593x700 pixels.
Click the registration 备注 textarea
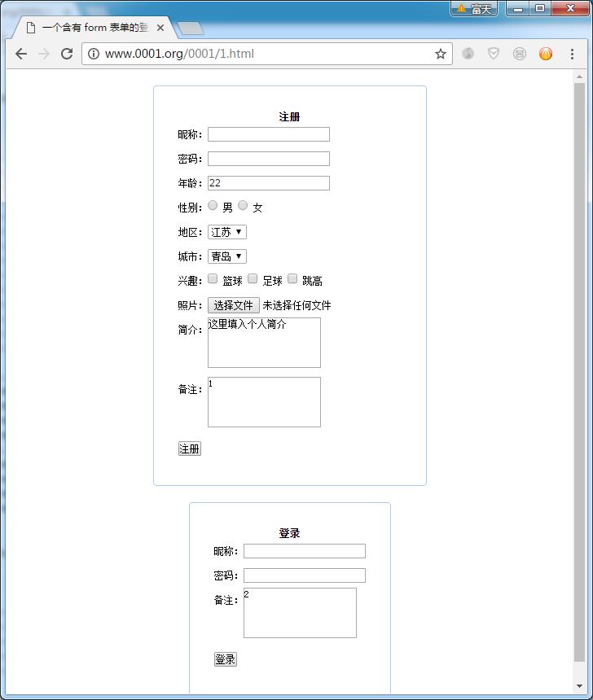[x=264, y=402]
